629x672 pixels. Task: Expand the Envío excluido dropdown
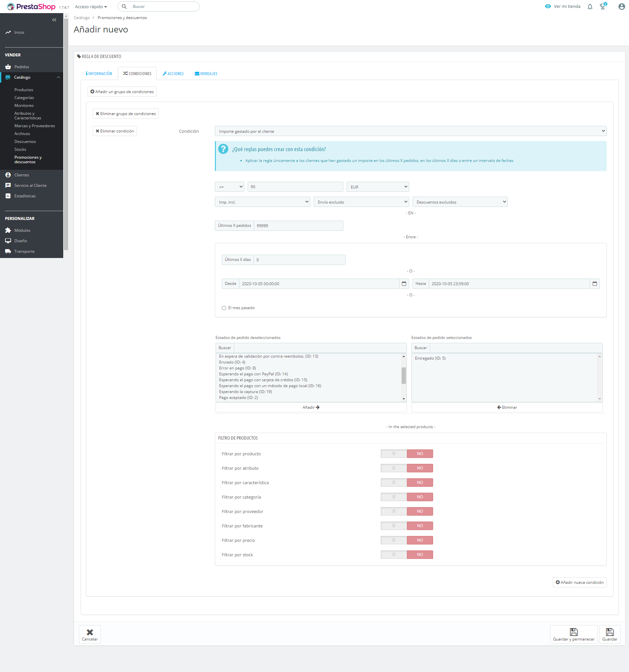[361, 202]
